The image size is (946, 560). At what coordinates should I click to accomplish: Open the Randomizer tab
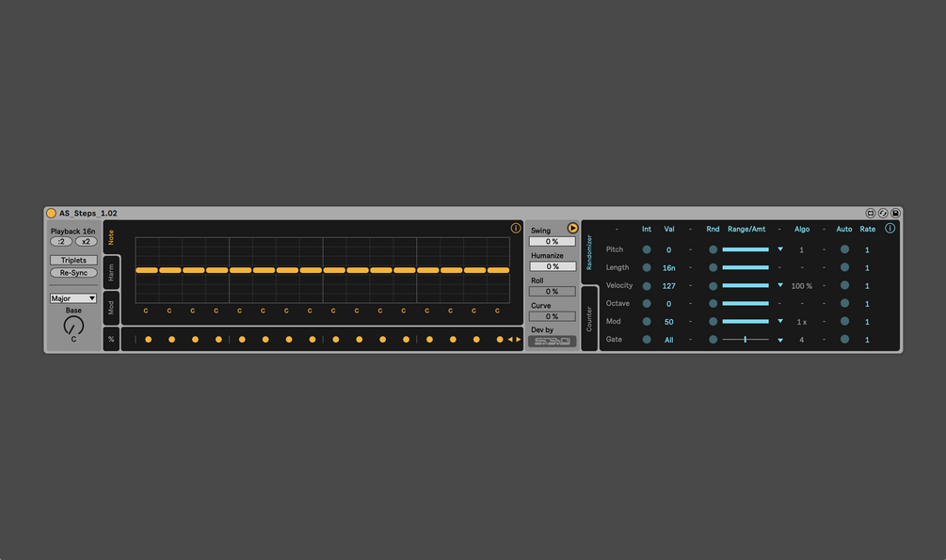[x=589, y=252]
